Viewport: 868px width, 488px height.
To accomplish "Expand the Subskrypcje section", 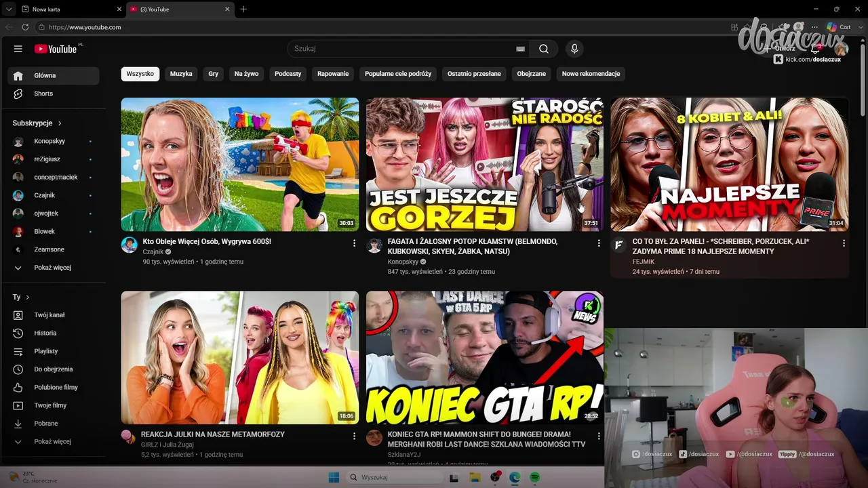I will [37, 123].
